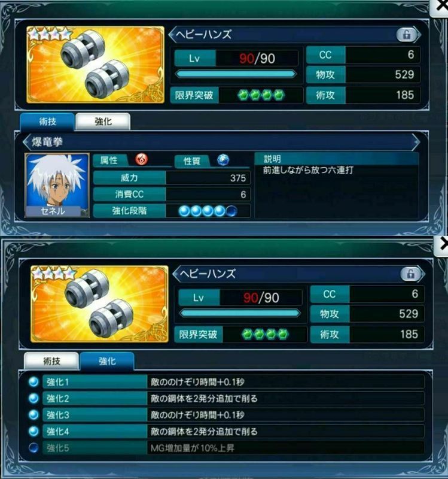Screen dimensions: 448x479
Task: Tap the unlit 強化5 orb
Action: click(33, 448)
